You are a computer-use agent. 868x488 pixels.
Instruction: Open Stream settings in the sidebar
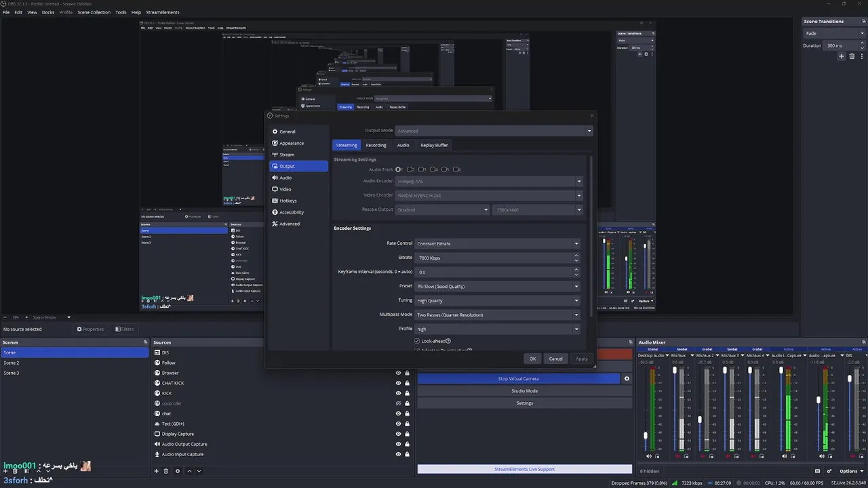click(x=298, y=155)
